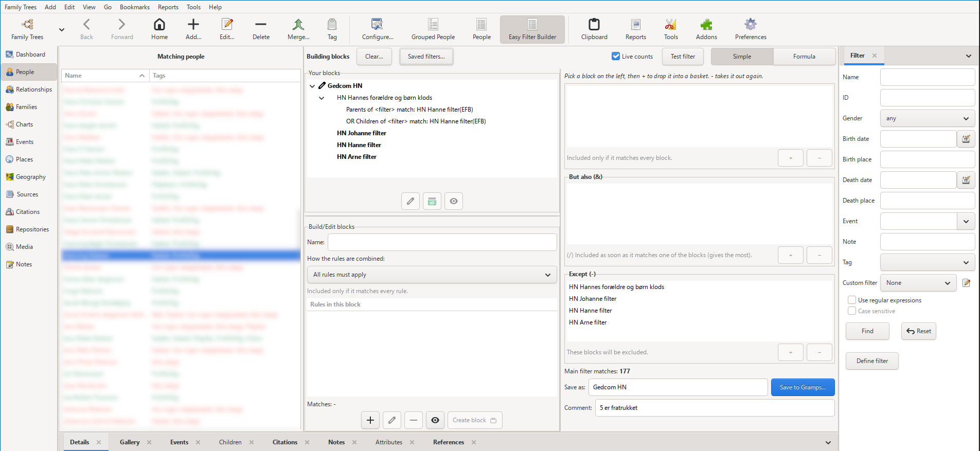Enable Use regular expressions checkbox
The image size is (980, 451).
pos(852,300)
